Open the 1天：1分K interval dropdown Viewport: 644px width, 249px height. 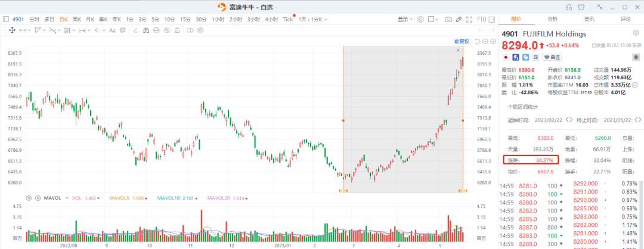(x=312, y=19)
